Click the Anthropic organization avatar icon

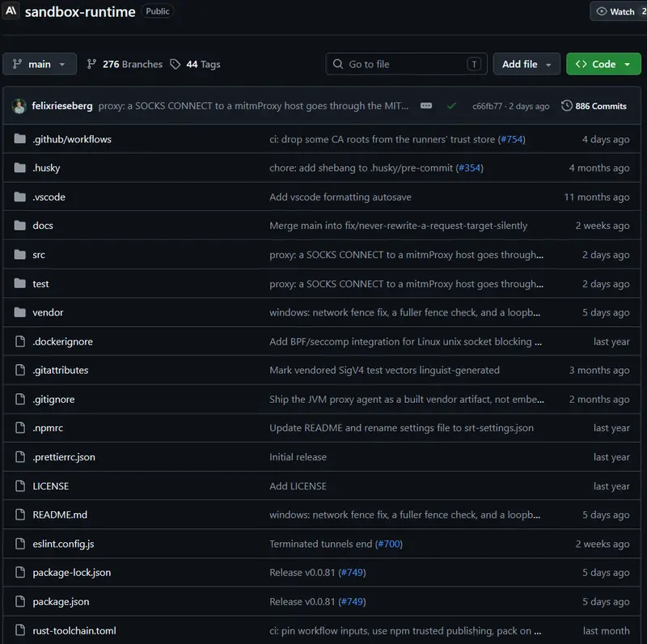pyautogui.click(x=11, y=11)
